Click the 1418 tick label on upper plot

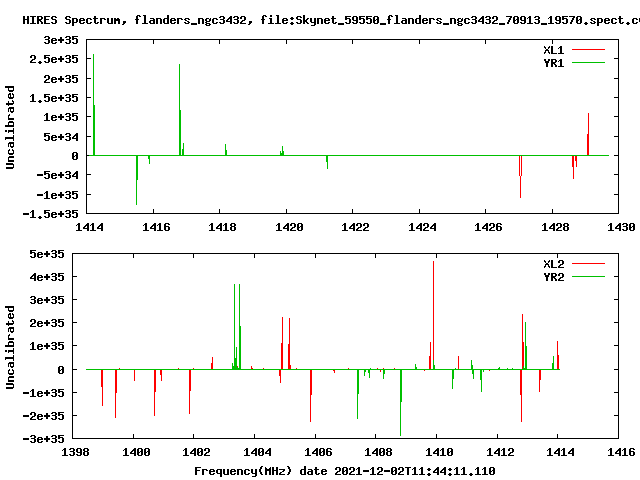pyautogui.click(x=222, y=227)
